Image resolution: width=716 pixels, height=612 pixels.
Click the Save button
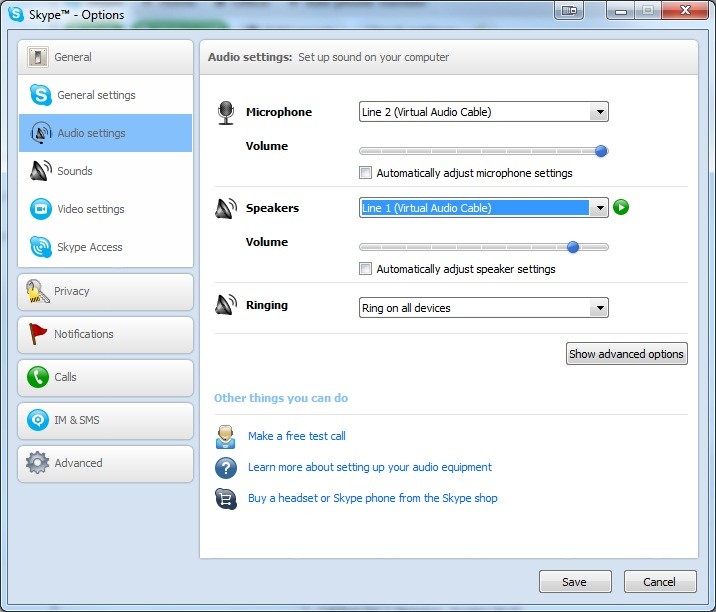click(575, 582)
